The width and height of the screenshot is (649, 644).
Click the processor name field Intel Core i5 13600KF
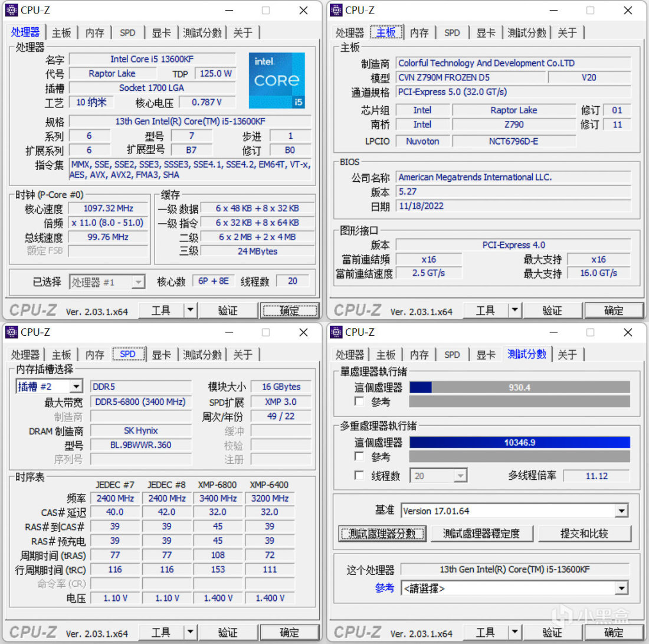pyautogui.click(x=152, y=59)
